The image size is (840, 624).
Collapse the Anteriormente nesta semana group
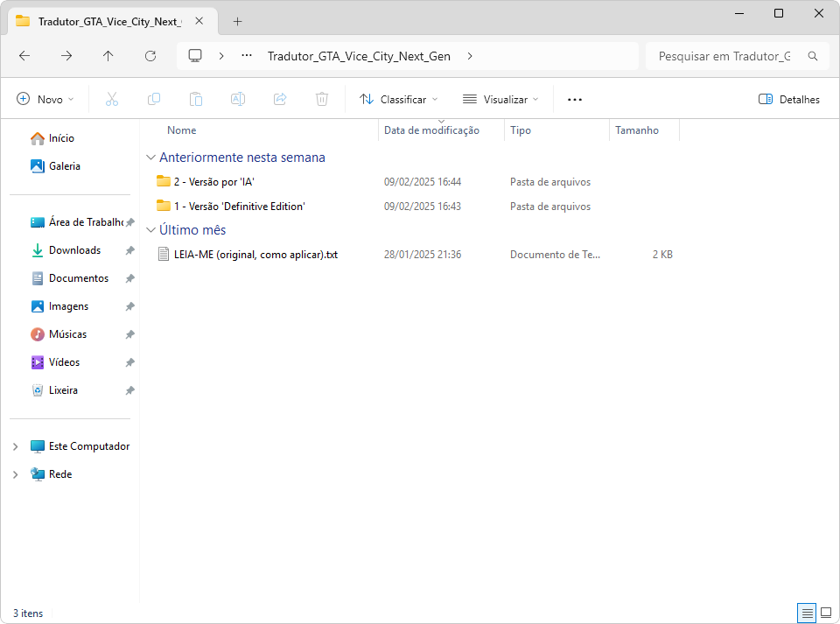point(151,158)
